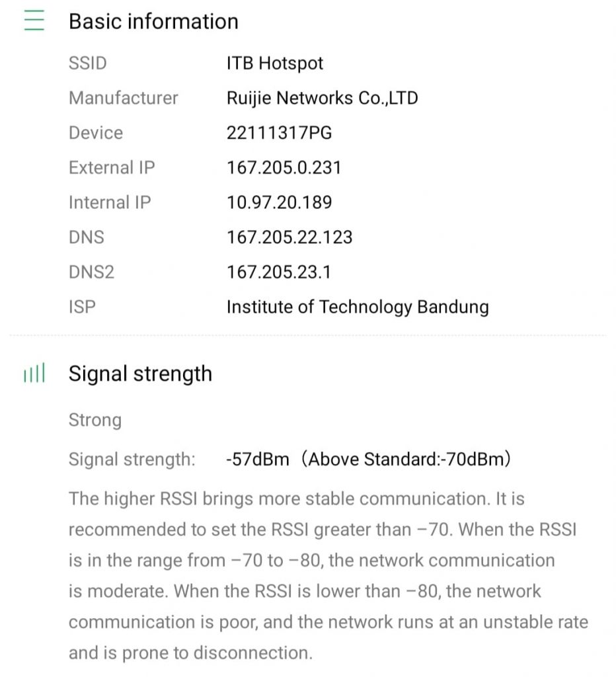Click the SSID label
616x677 pixels.
87,63
